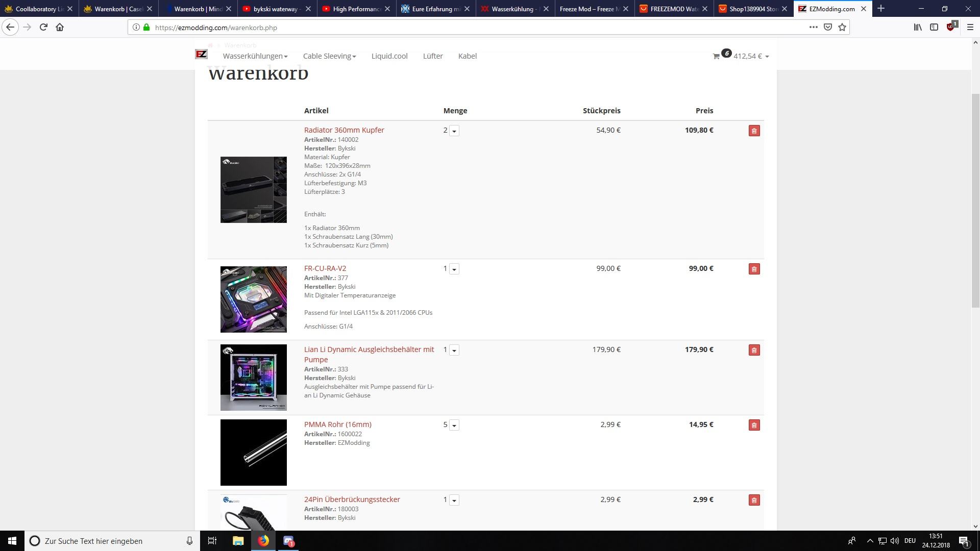
Task: Open Kabel navigation item
Action: 468,56
